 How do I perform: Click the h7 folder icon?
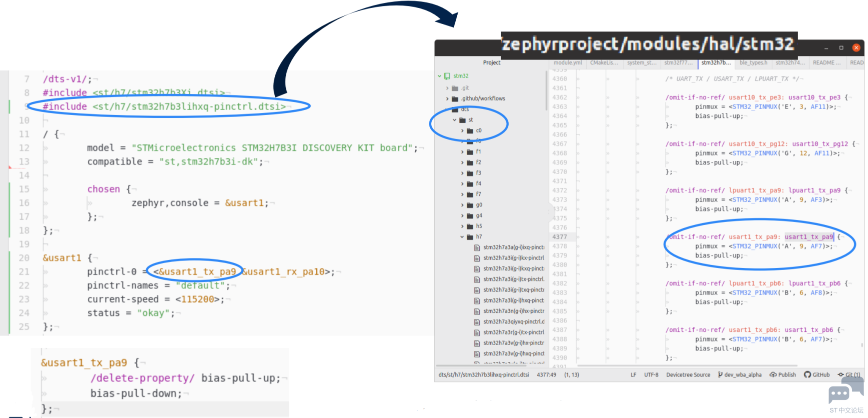[x=470, y=236]
